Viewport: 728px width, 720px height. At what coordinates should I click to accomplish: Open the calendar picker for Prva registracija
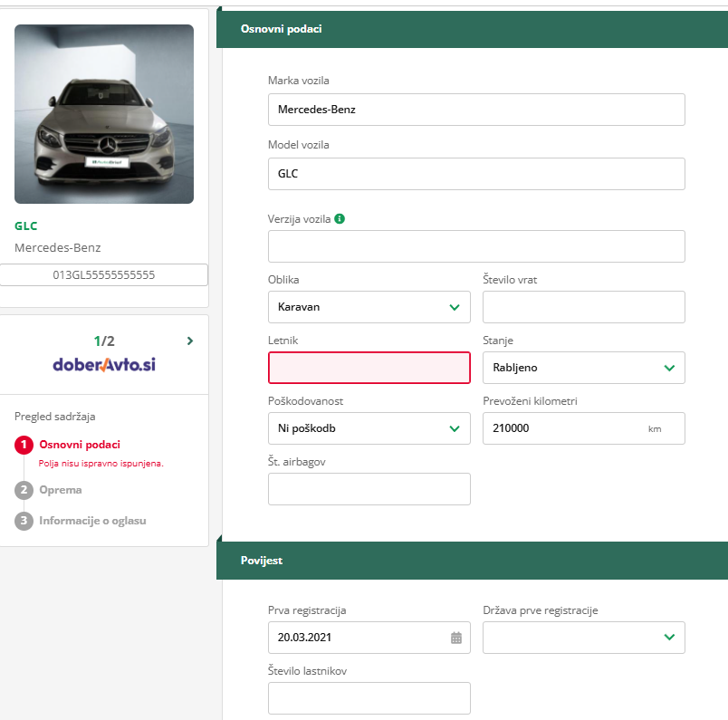pyautogui.click(x=456, y=638)
